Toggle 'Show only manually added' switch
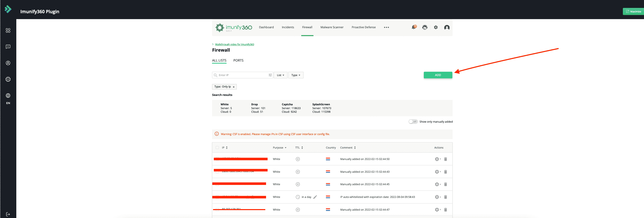Image resolution: width=644 pixels, height=218 pixels. [x=413, y=122]
